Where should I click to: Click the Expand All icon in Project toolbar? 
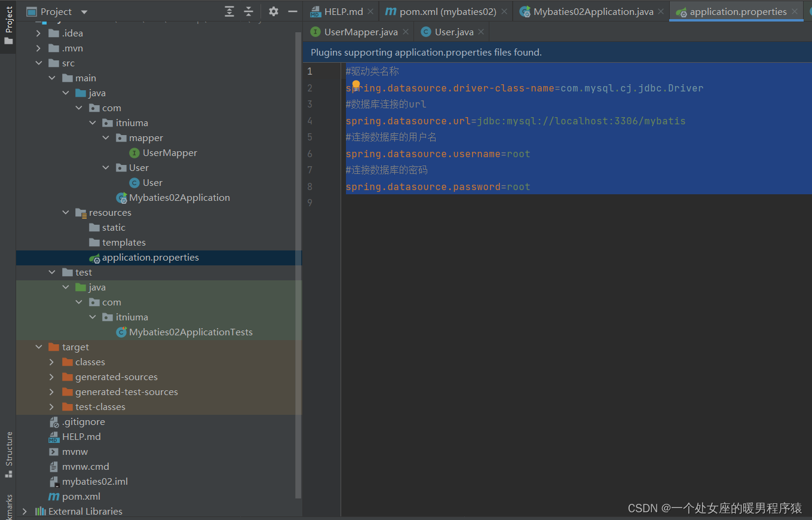[x=229, y=11]
